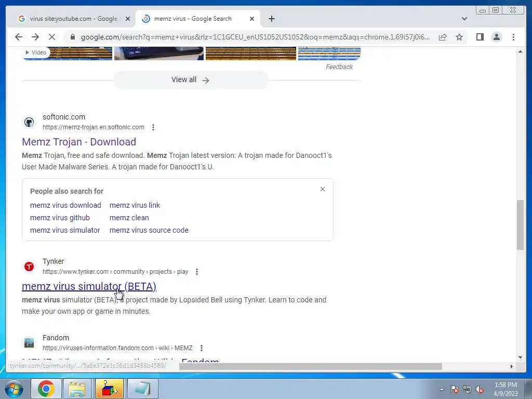Screen dimensions: 532x399
Task: Show hidden system tray icons
Action: click(x=442, y=390)
